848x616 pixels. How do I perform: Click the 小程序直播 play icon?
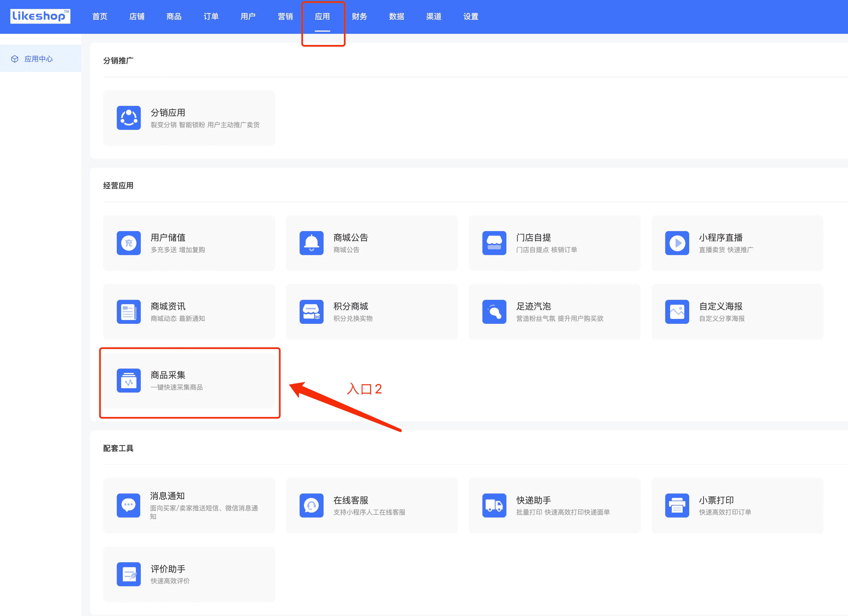(x=677, y=243)
